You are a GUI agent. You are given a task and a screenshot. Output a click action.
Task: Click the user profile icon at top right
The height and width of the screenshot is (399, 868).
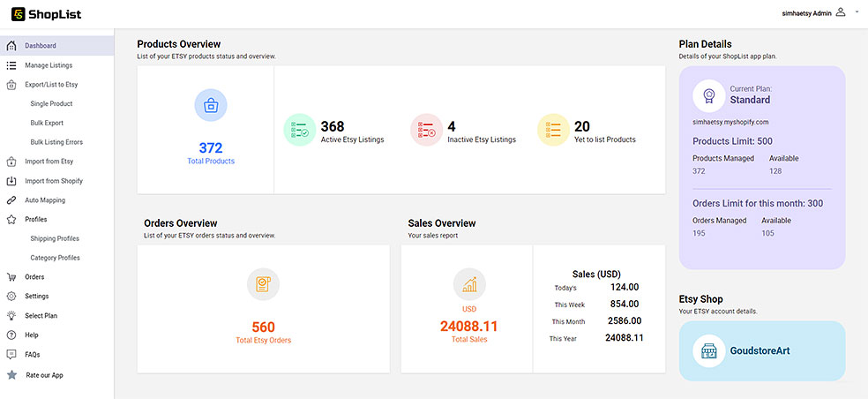pos(841,12)
